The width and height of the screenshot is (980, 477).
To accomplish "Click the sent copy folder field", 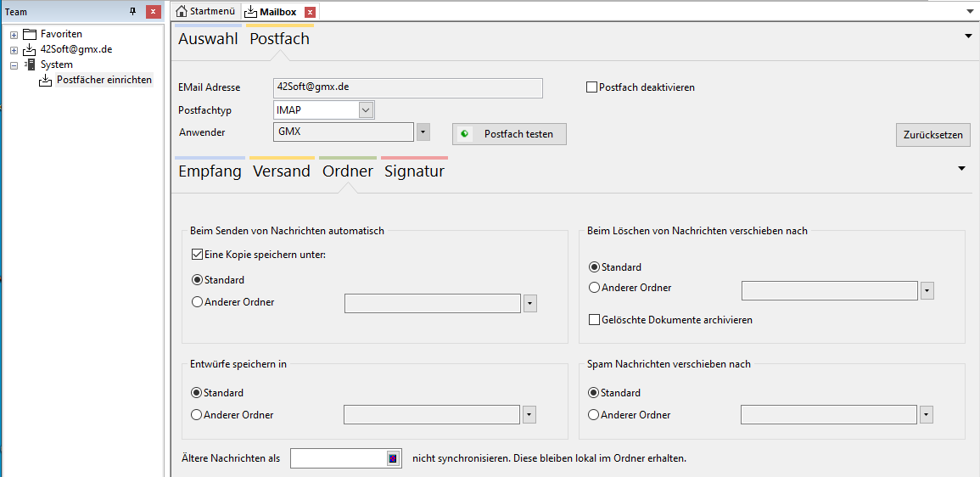I will click(433, 303).
